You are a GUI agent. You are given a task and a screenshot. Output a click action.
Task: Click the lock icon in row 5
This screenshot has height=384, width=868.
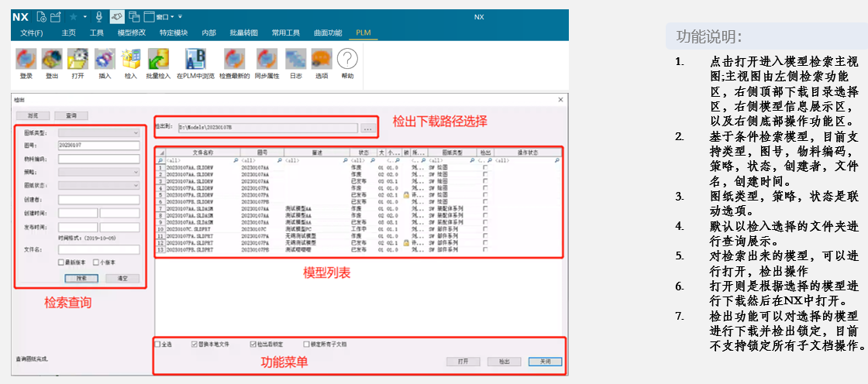tap(406, 195)
